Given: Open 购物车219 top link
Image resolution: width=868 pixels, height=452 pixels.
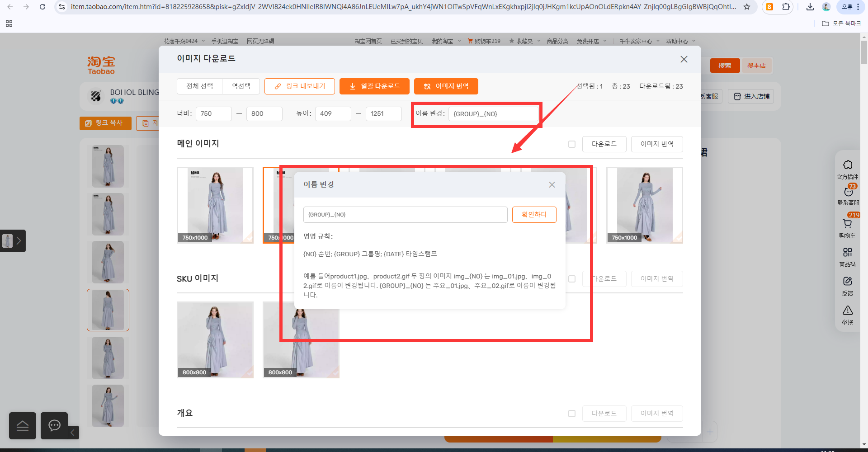Looking at the screenshot, I should point(484,41).
